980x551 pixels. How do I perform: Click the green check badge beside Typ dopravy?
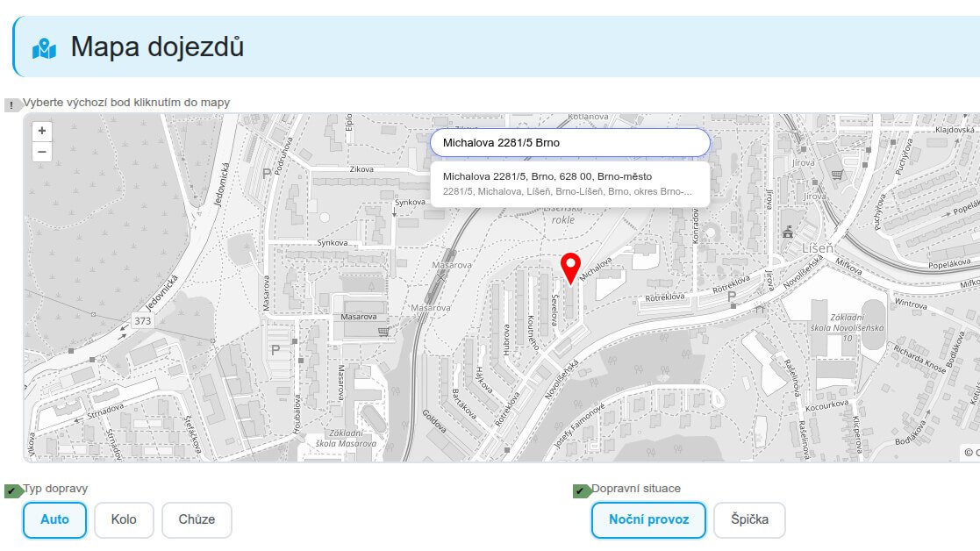(x=12, y=490)
